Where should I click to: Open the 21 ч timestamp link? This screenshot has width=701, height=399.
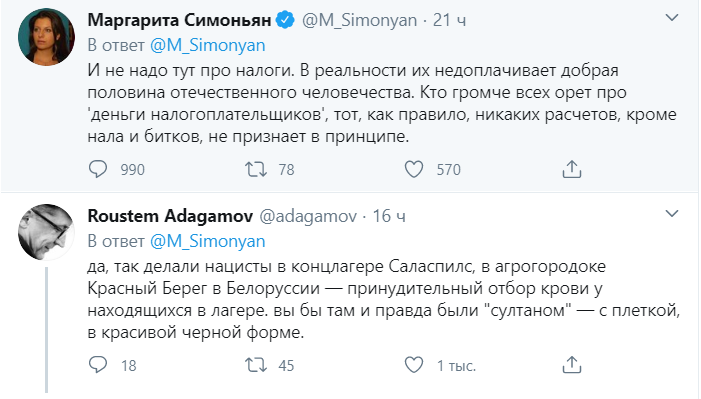[449, 21]
